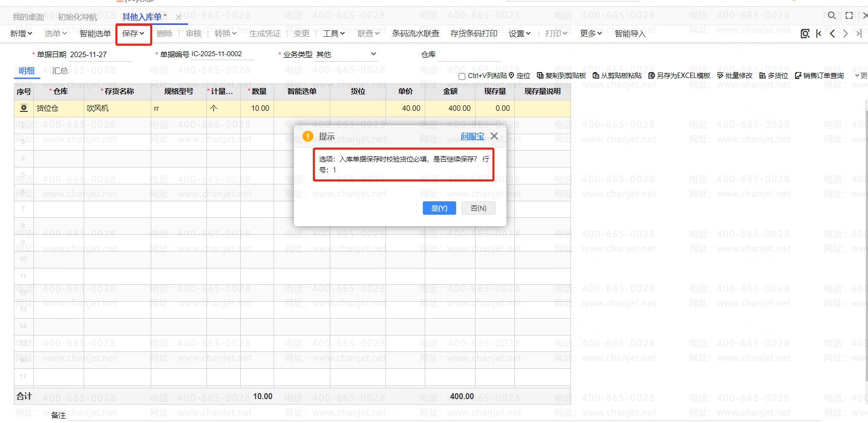Click 复制到剪贴板 copy to clipboard
Image resolution: width=868 pixels, height=423 pixels.
tap(561, 76)
